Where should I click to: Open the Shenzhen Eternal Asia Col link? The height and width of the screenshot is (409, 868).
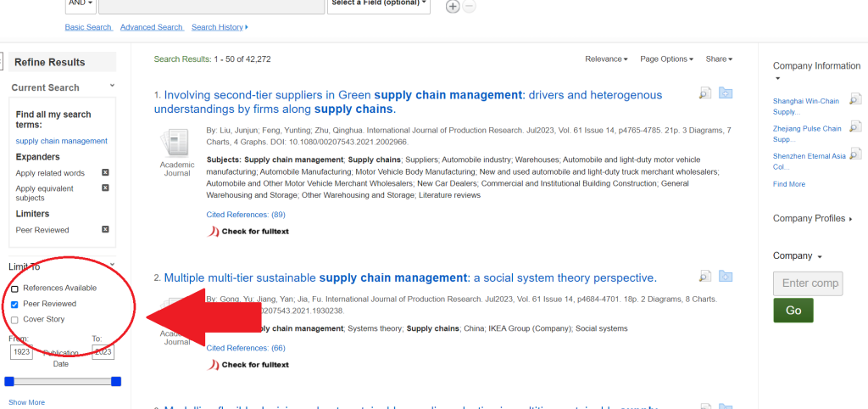click(x=810, y=161)
